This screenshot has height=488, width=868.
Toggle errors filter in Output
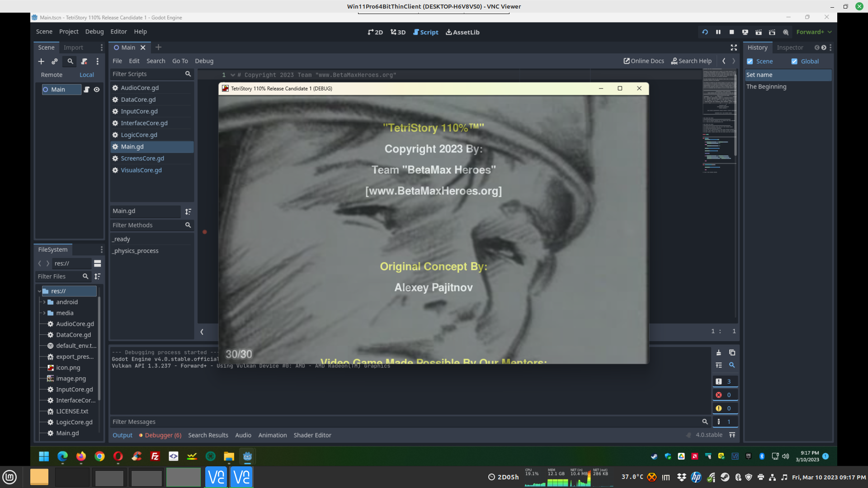tap(725, 395)
